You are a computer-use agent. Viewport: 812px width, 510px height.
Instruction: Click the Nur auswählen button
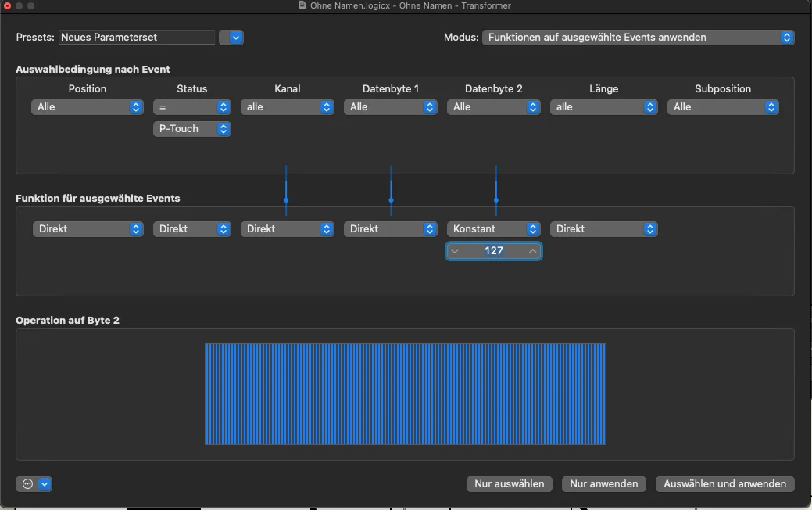click(509, 484)
